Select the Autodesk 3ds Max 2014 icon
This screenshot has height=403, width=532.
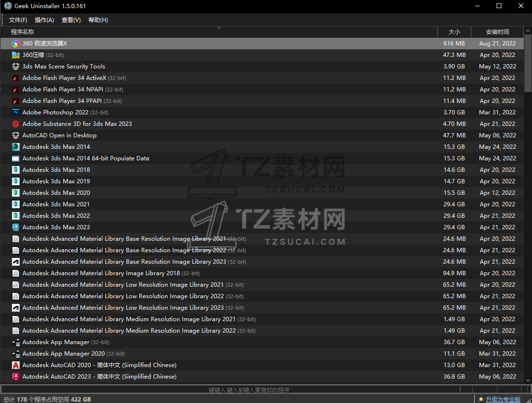[16, 147]
